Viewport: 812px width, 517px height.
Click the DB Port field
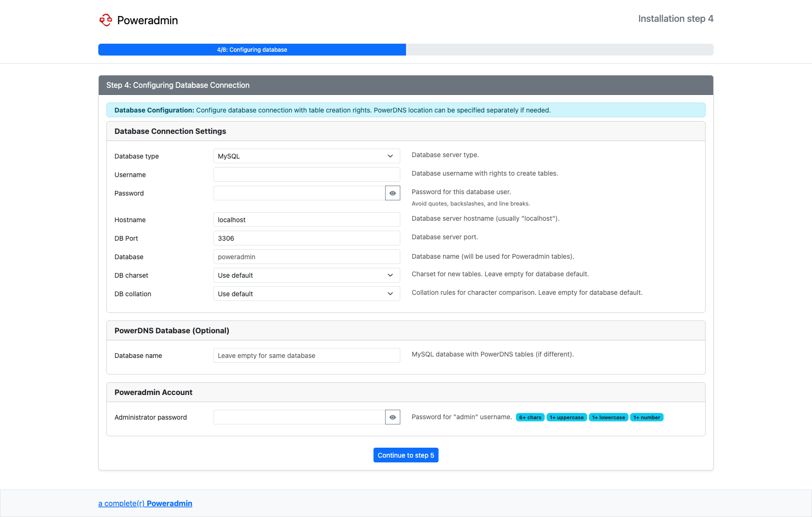(306, 238)
